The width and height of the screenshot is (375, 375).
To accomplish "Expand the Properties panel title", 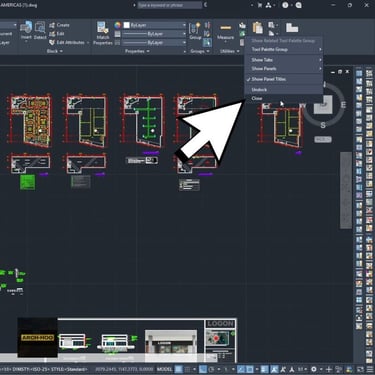I will (x=137, y=51).
